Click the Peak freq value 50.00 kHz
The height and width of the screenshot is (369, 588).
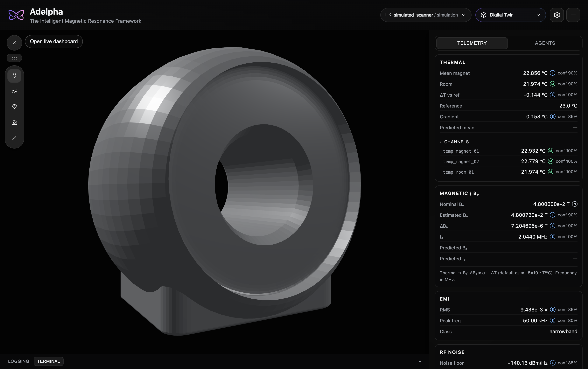tap(535, 320)
